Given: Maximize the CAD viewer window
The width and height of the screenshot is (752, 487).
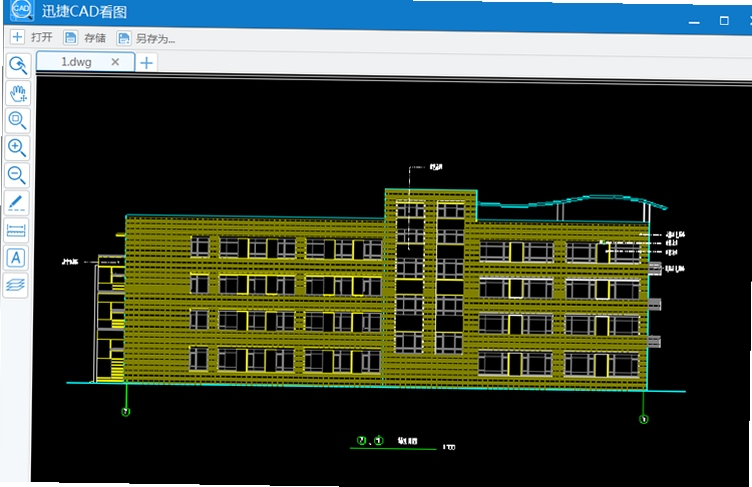Looking at the screenshot, I should 724,21.
